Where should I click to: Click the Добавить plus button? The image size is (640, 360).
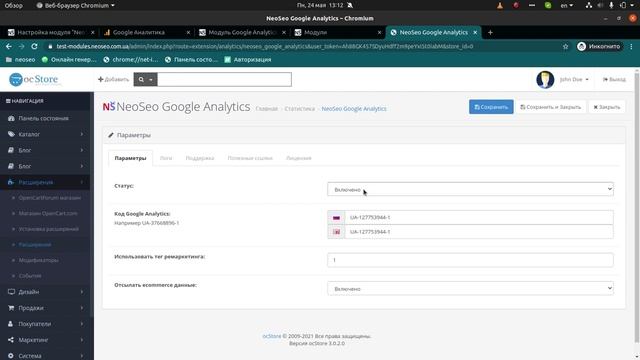click(x=113, y=79)
